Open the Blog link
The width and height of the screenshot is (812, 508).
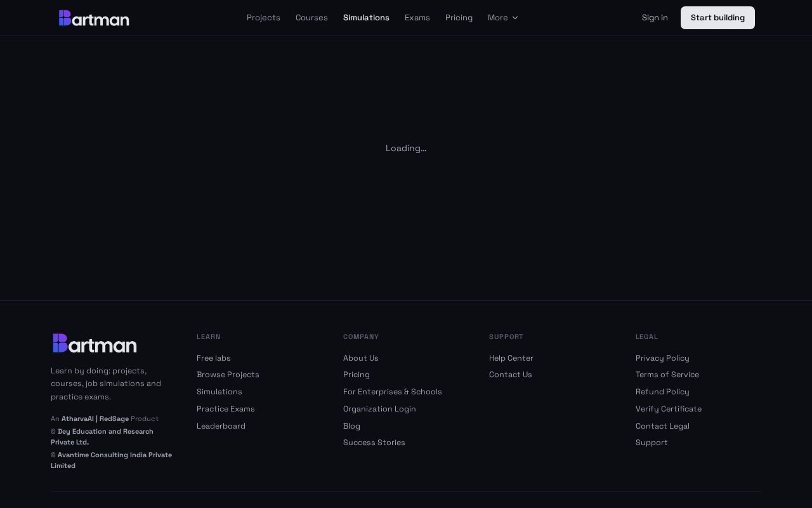pos(351,426)
